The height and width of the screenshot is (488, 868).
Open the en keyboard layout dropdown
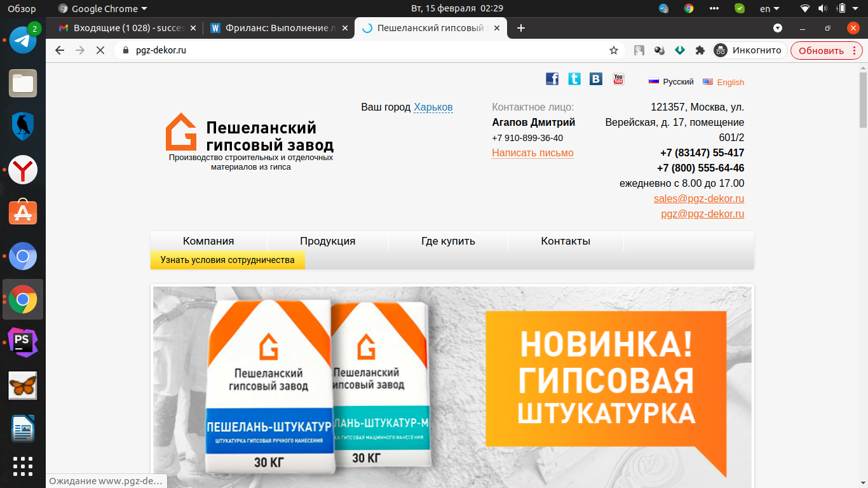(771, 9)
